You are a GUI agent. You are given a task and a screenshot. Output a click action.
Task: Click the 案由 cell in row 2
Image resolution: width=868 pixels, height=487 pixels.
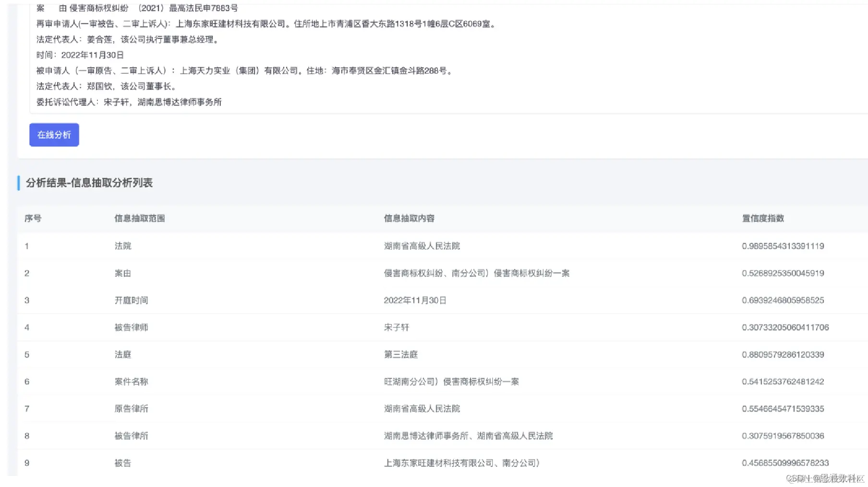point(123,273)
